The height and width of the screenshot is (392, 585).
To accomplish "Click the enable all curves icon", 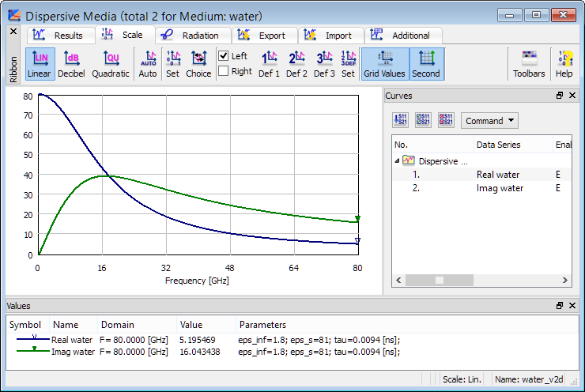I will pos(424,120).
